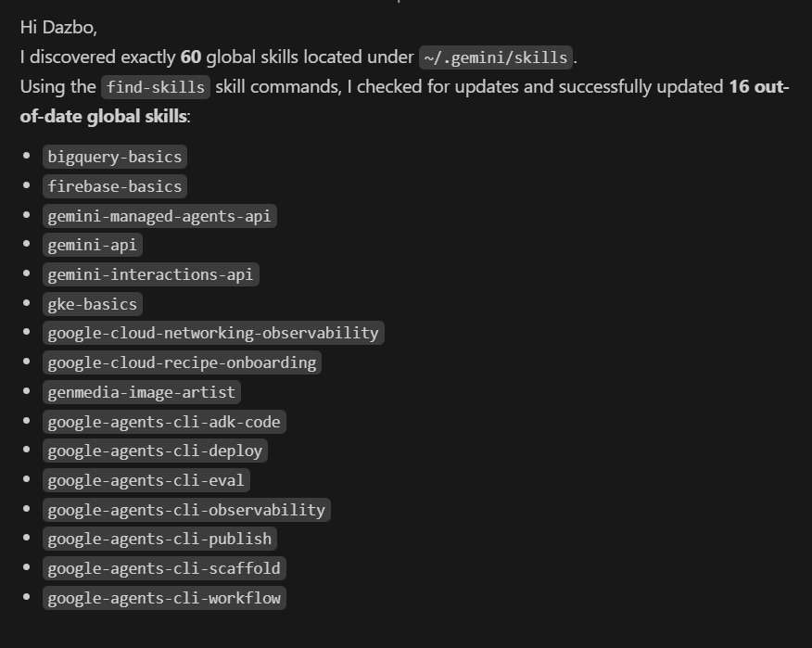
Task: Select the gke-basics entry
Action: tap(92, 304)
